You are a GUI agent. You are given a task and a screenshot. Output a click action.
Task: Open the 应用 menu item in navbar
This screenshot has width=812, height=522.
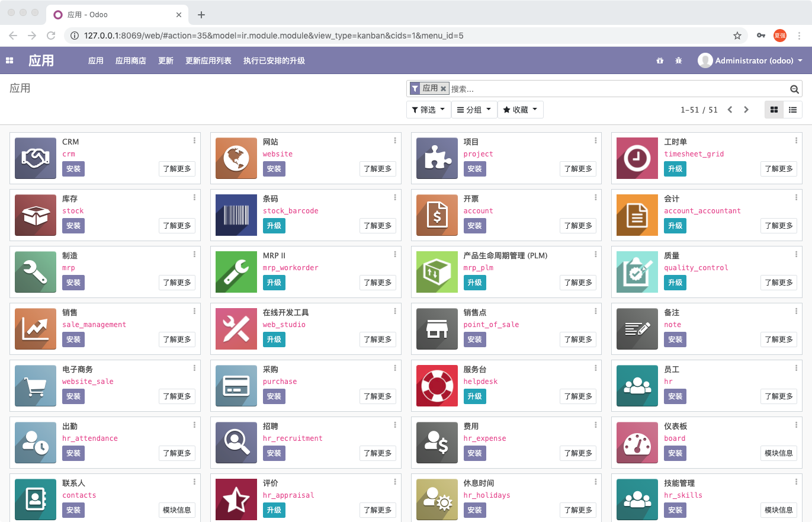(x=96, y=60)
